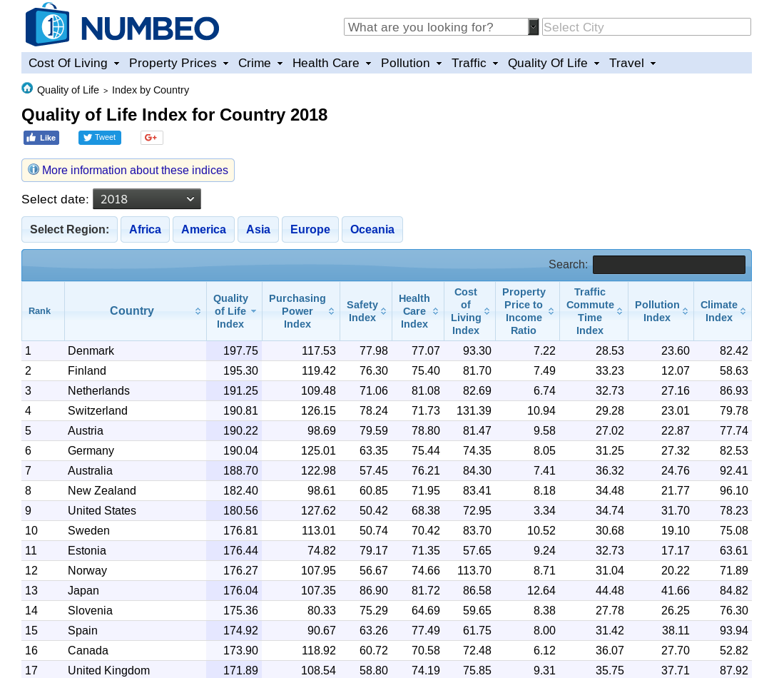Click the Twitter Tweet button
Screen dimensions: 784x678
coord(99,138)
